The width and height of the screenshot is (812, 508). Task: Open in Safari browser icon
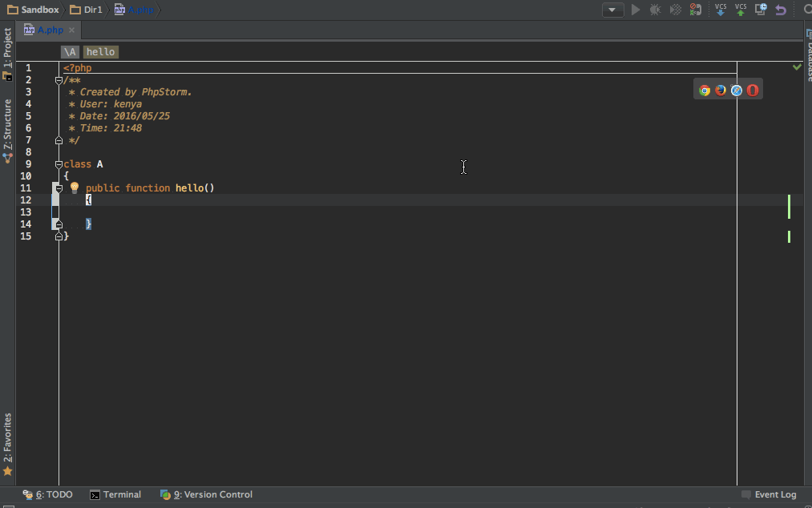coord(737,91)
